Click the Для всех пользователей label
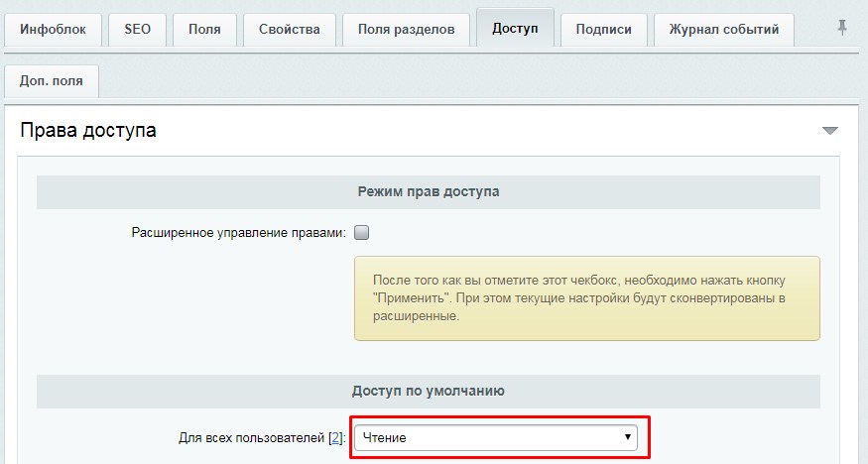The width and height of the screenshot is (868, 464). click(x=250, y=437)
